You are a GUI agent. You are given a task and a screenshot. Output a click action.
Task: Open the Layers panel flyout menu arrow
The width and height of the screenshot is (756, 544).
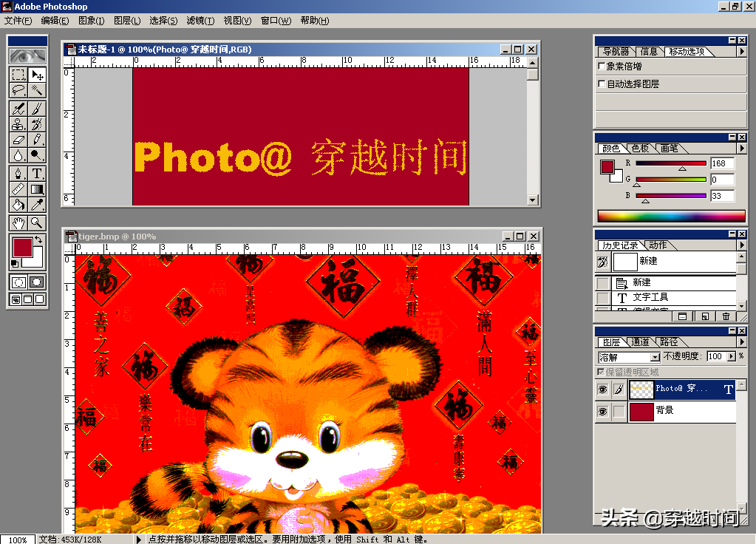coord(742,342)
